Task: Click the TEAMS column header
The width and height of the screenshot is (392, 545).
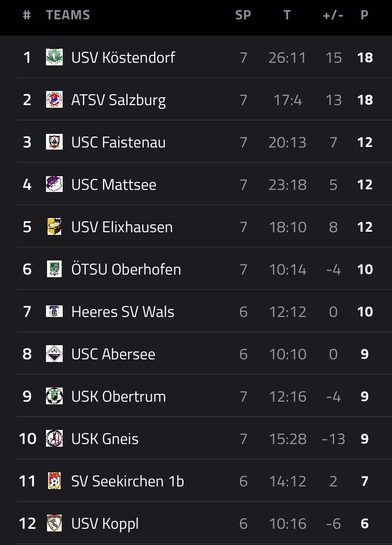Action: click(x=68, y=15)
